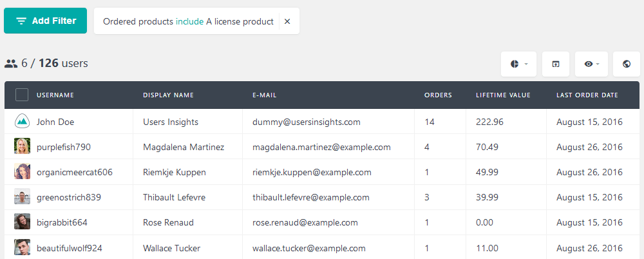Open the eye column visibility dropdown
644x259 pixels.
pos(591,64)
